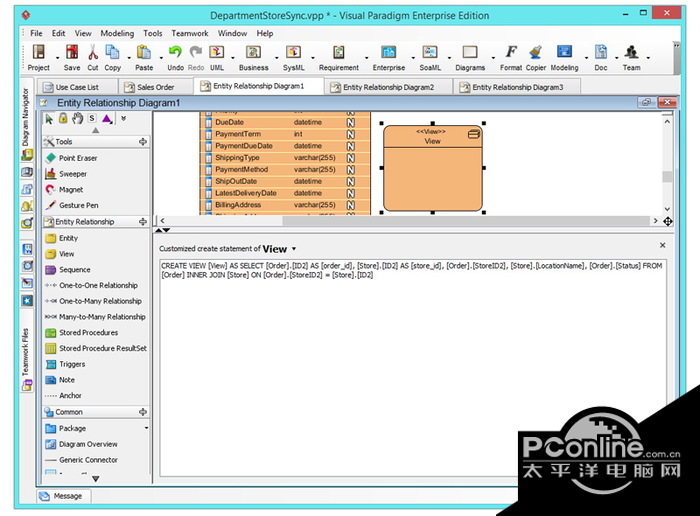Open SysML toolbar icon
Image resolution: width=700 pixels, height=516 pixels.
point(293,52)
